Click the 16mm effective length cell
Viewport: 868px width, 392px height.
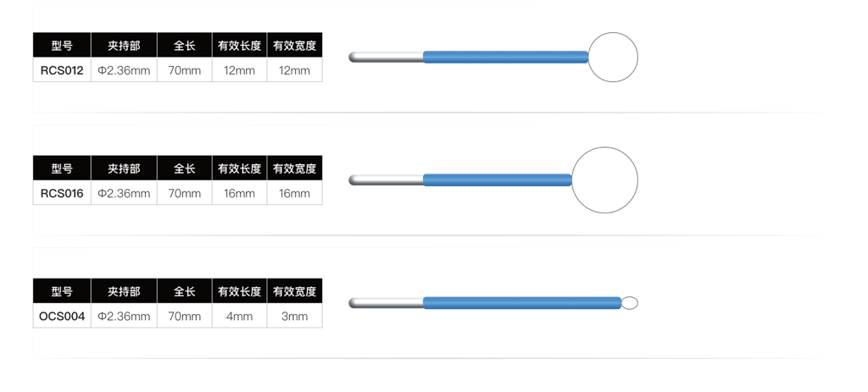point(239,193)
